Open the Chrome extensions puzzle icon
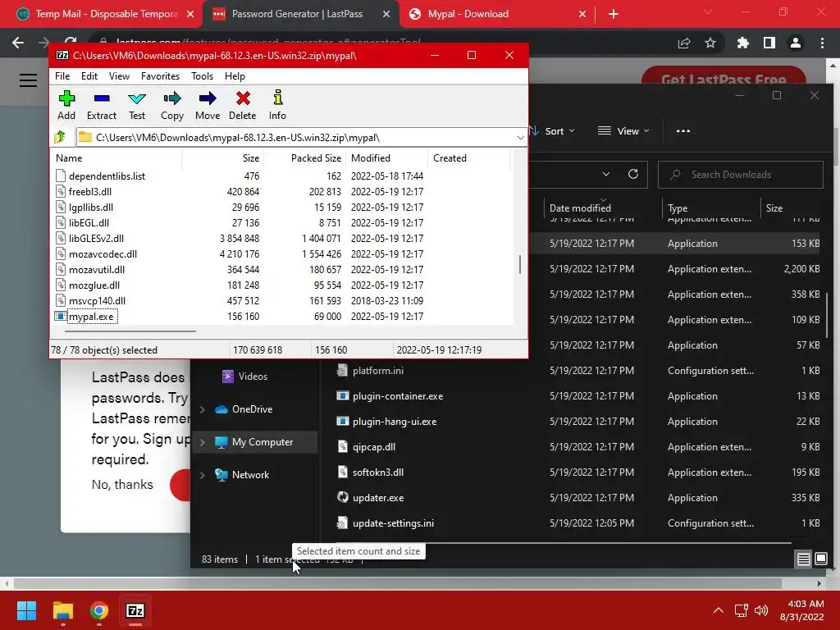Screen dimensions: 840x630 click(x=743, y=43)
